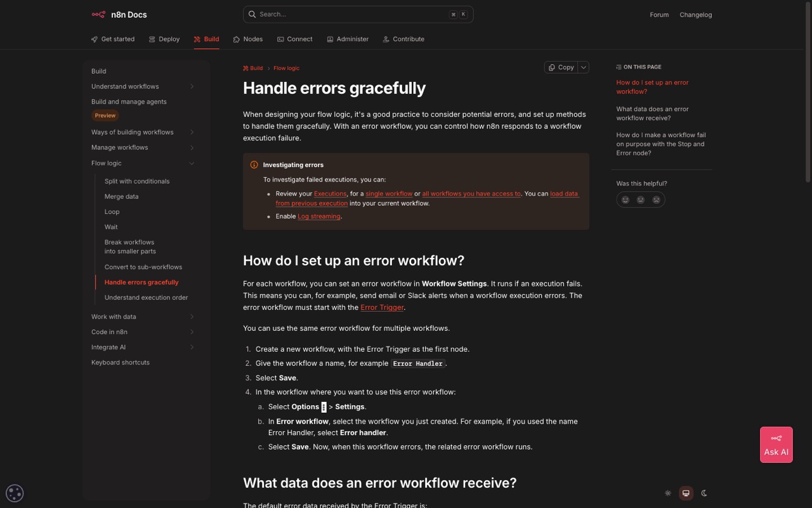
Task: Click the search magnifier icon
Action: coord(252,14)
